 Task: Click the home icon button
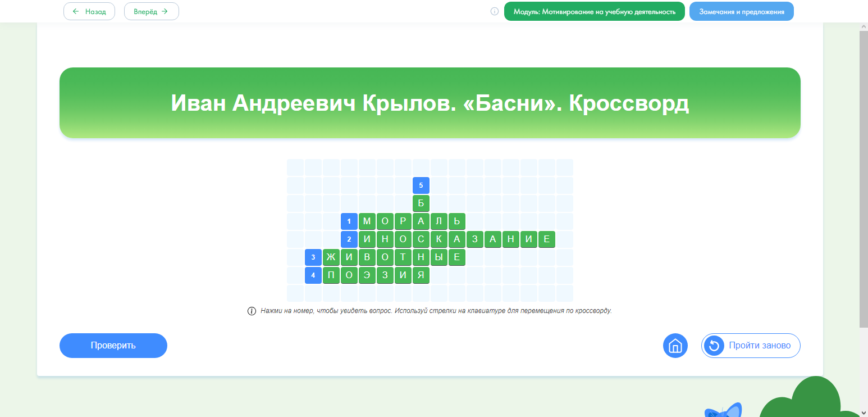pos(675,346)
